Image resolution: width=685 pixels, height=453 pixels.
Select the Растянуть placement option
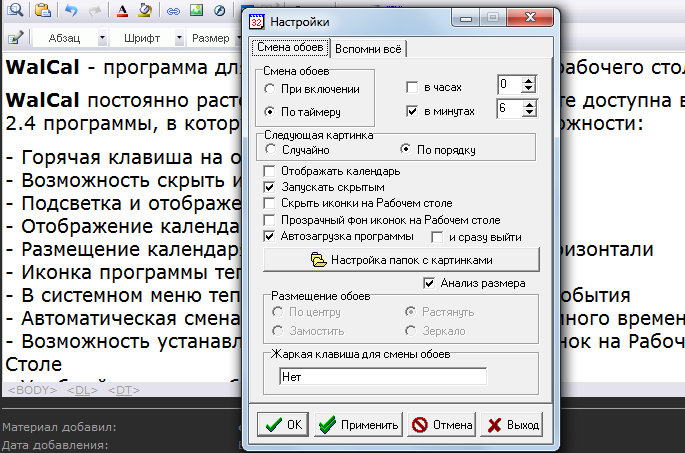410,312
